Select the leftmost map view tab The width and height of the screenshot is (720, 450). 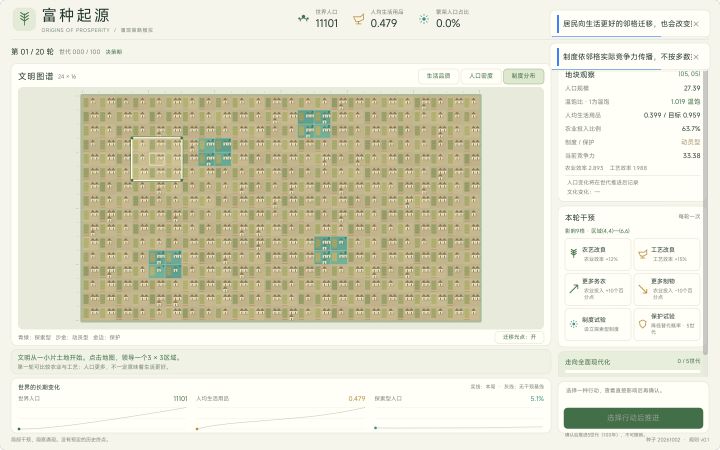click(x=438, y=76)
